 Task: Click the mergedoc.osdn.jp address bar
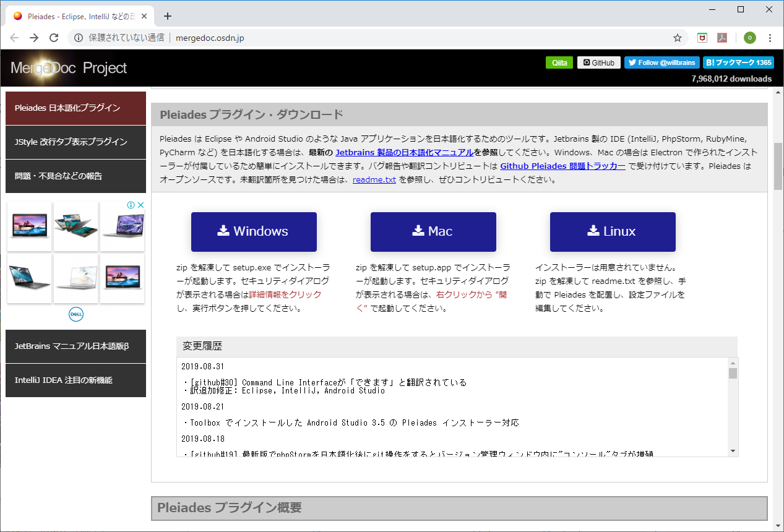(210, 38)
